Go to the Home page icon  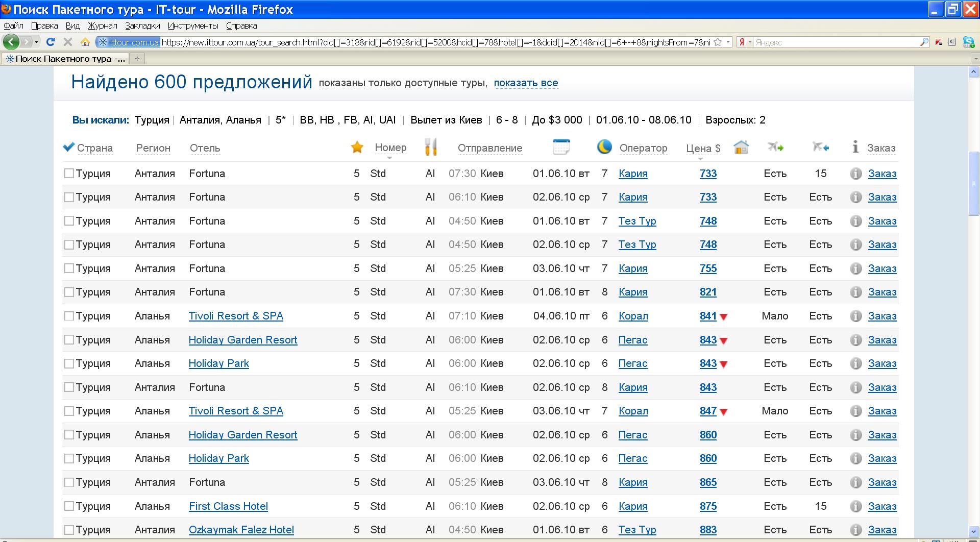pyautogui.click(x=85, y=42)
